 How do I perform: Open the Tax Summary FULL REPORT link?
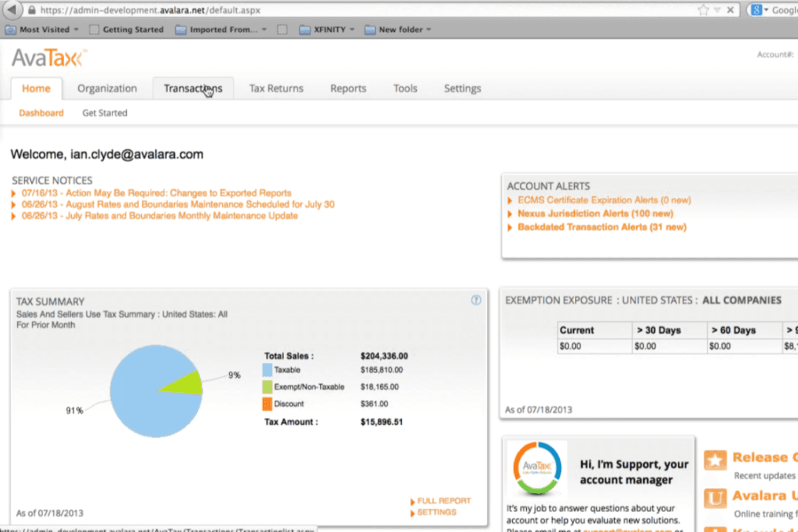[x=444, y=501]
